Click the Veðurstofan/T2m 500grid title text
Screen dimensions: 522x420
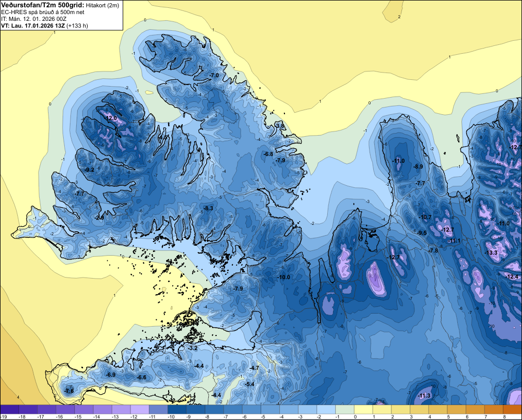[42, 5]
